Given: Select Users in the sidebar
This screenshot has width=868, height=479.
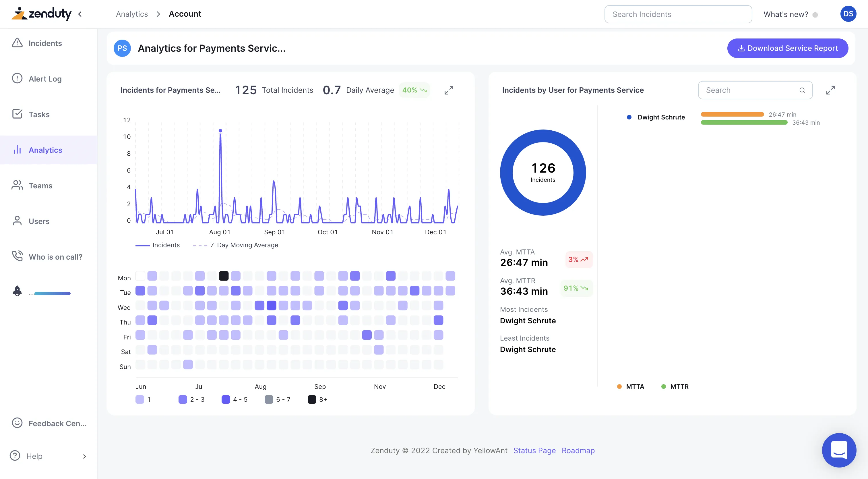Looking at the screenshot, I should click(x=39, y=221).
